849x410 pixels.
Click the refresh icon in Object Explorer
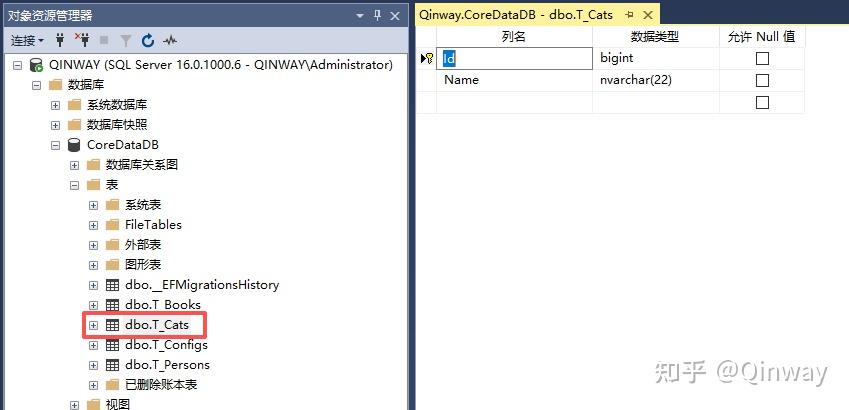click(148, 40)
